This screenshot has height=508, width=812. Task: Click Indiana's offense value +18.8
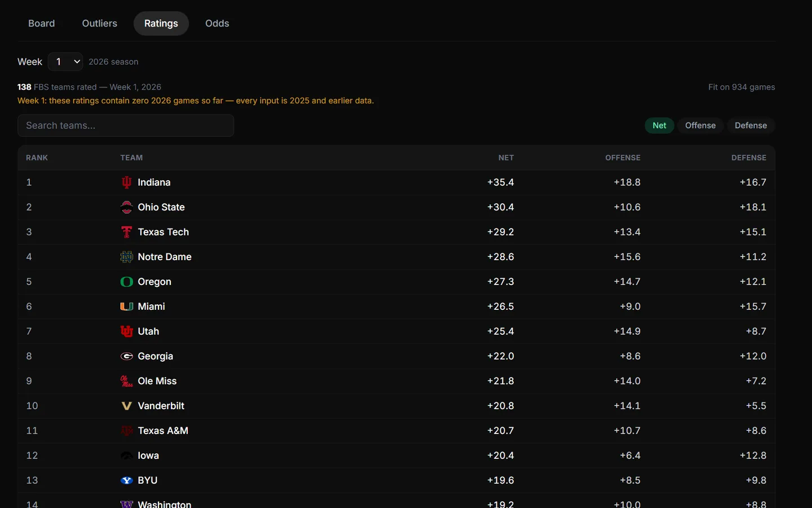pos(627,182)
